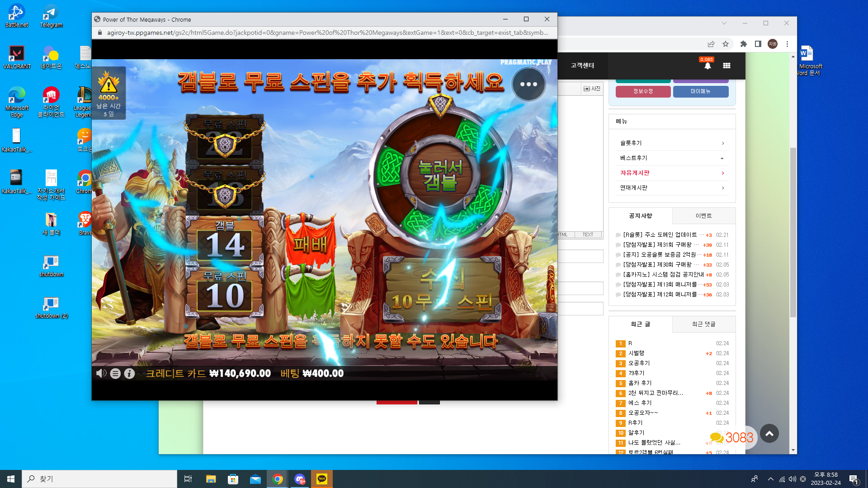
Task: Open recent post 에스 후기
Action: coord(640,403)
